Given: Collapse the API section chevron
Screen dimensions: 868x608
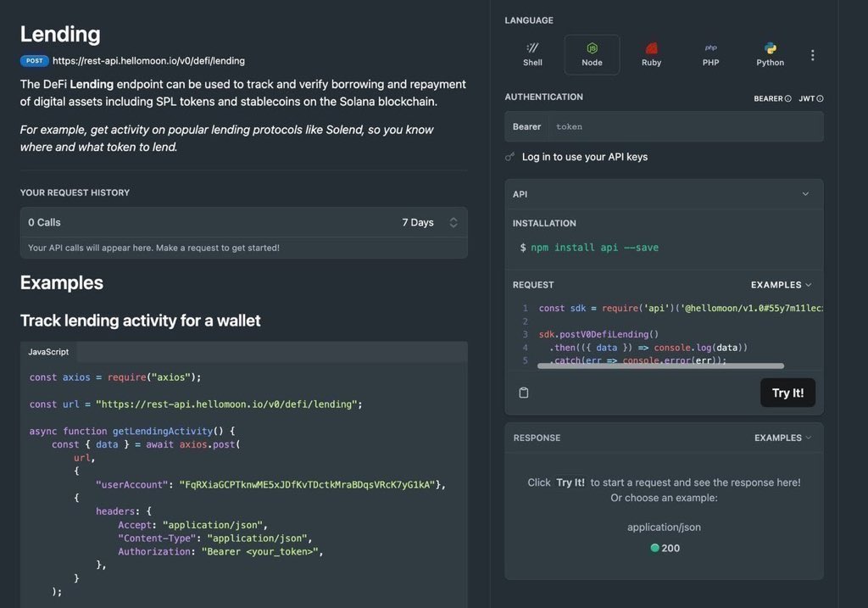Looking at the screenshot, I should point(805,194).
